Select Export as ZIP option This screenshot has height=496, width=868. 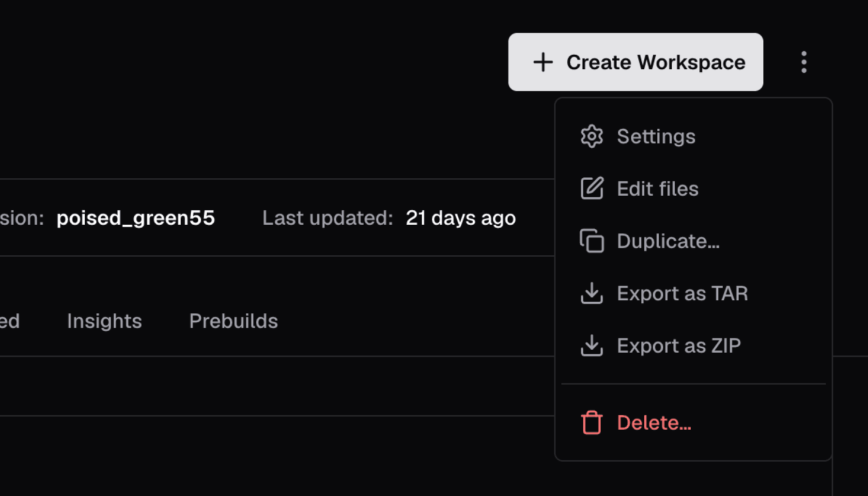[693, 345]
